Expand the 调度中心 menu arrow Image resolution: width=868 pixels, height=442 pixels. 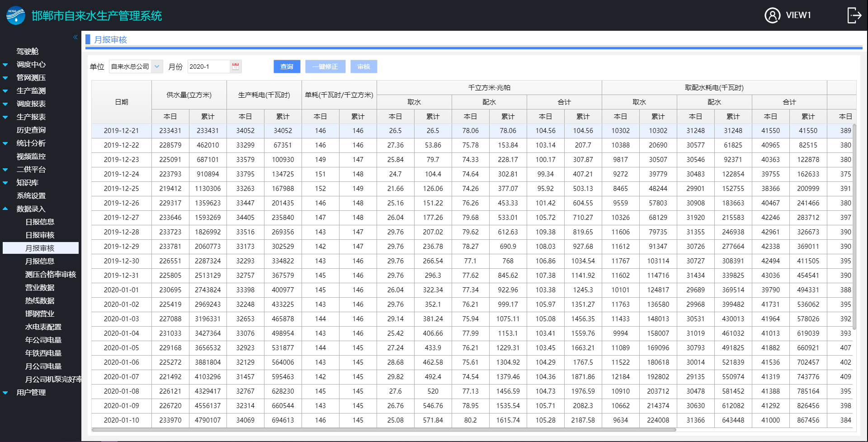5,65
